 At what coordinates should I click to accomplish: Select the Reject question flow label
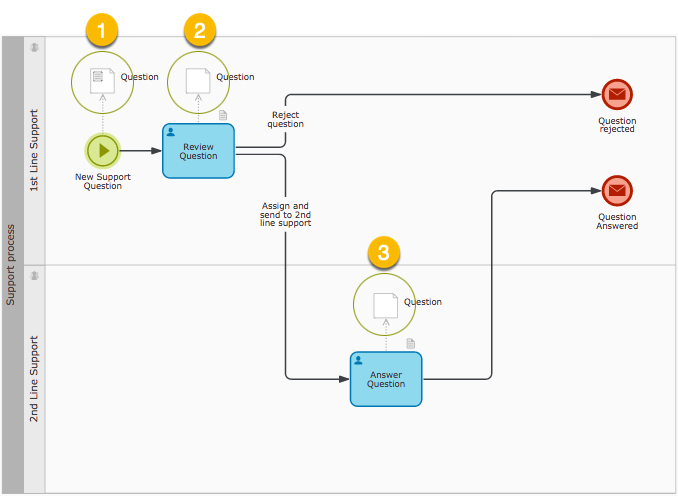[x=286, y=119]
